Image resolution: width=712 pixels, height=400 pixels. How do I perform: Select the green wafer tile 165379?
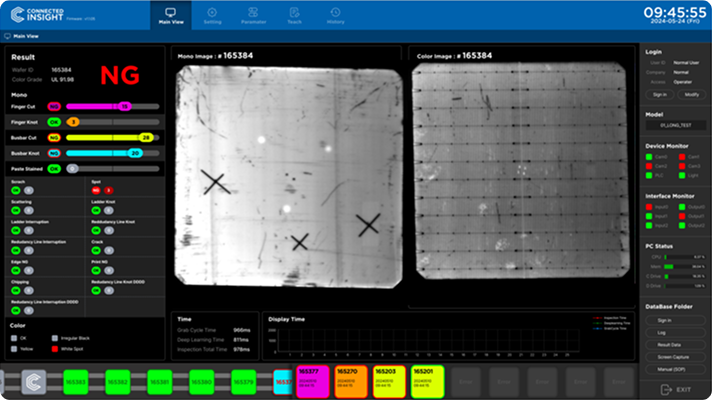(243, 382)
